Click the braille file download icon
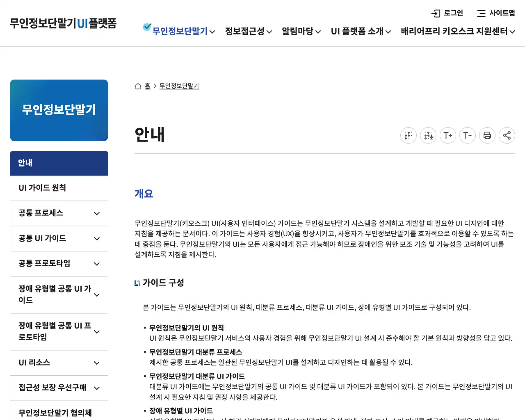This screenshot has width=525, height=420. point(428,135)
